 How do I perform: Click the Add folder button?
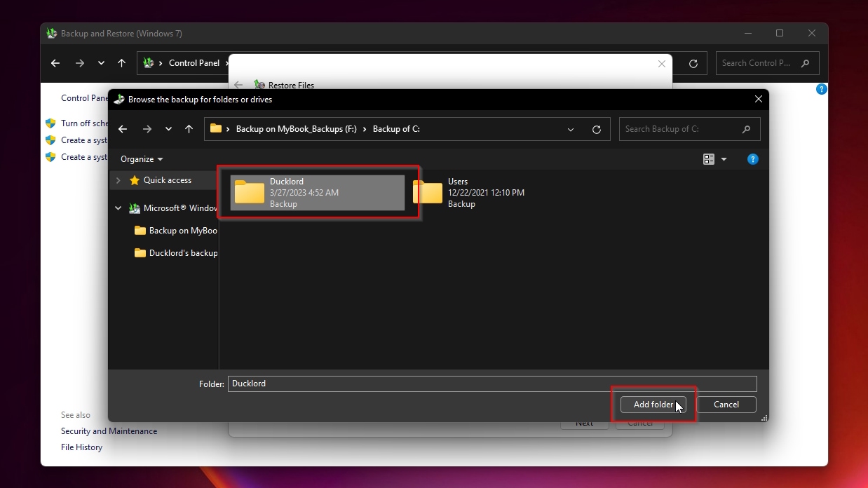[x=653, y=405]
